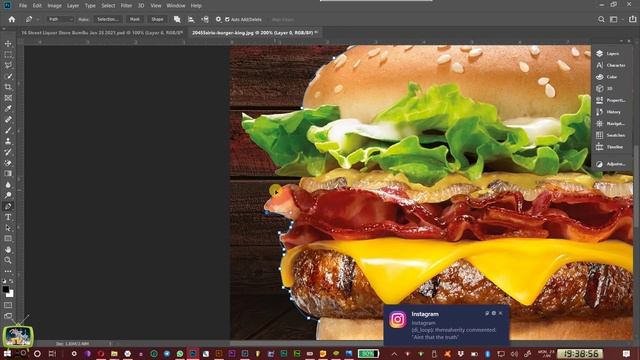
Task: Open the Window menu
Action: click(x=176, y=6)
